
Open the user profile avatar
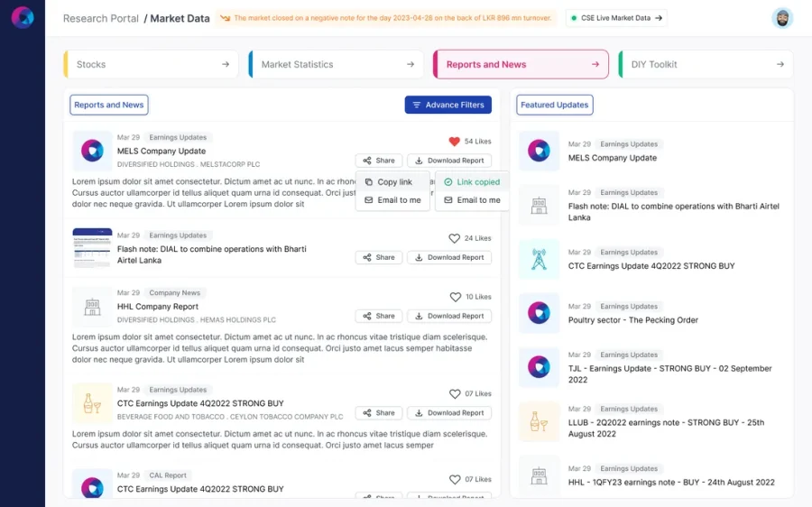click(x=782, y=18)
